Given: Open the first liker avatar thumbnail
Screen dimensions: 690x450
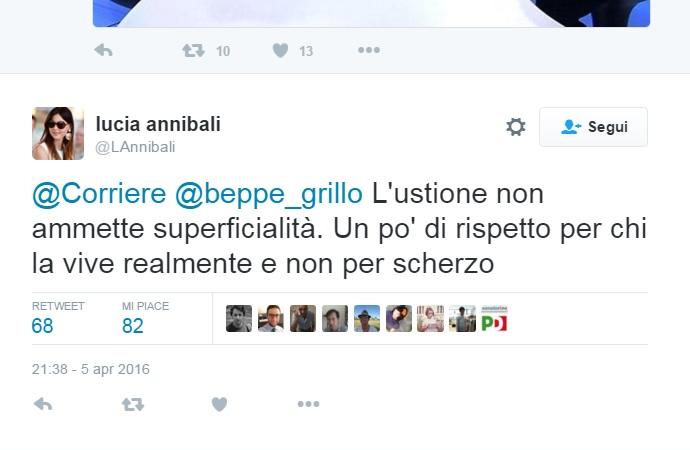Looking at the screenshot, I should (x=239, y=318).
